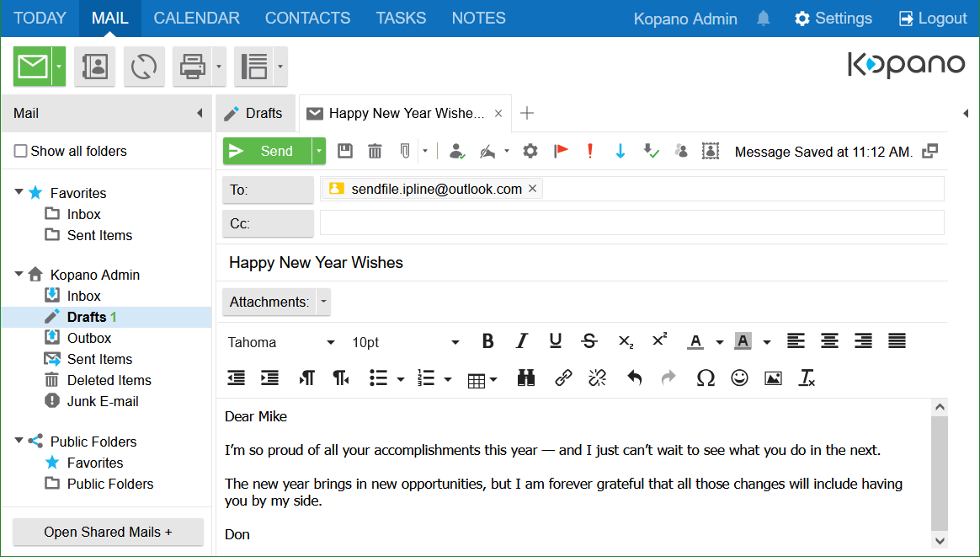Save the draft with the floppy disk icon
Viewport: 980px width, 557px height.
[x=345, y=152]
